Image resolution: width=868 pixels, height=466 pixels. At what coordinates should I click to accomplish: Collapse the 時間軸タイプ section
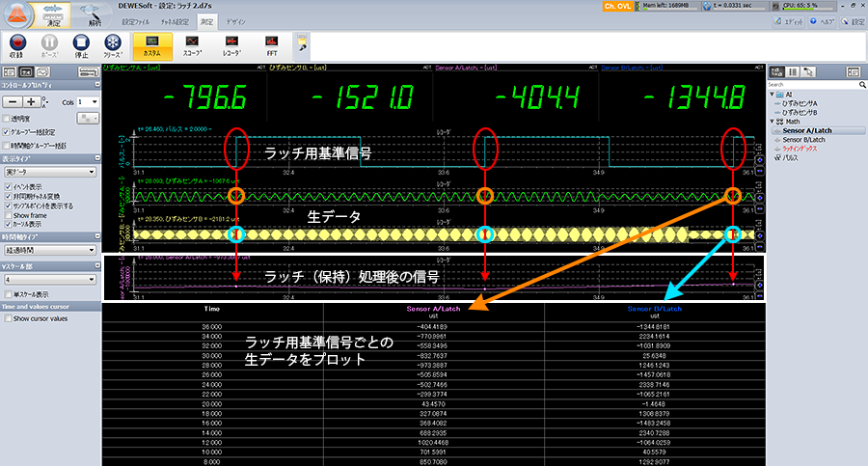(x=97, y=236)
